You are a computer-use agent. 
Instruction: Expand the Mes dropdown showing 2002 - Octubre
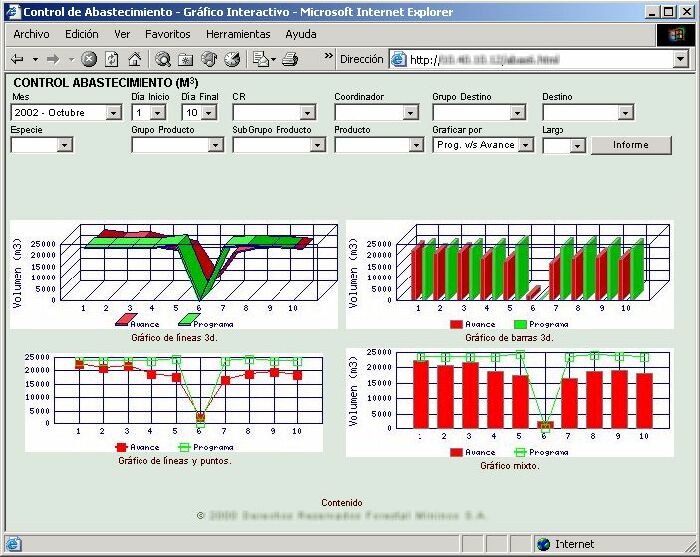[x=113, y=113]
